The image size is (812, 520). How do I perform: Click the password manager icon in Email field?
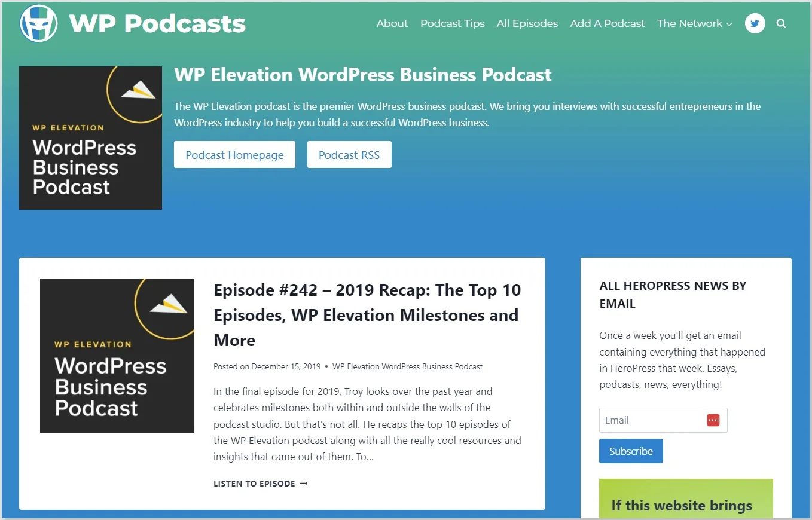pyautogui.click(x=713, y=420)
